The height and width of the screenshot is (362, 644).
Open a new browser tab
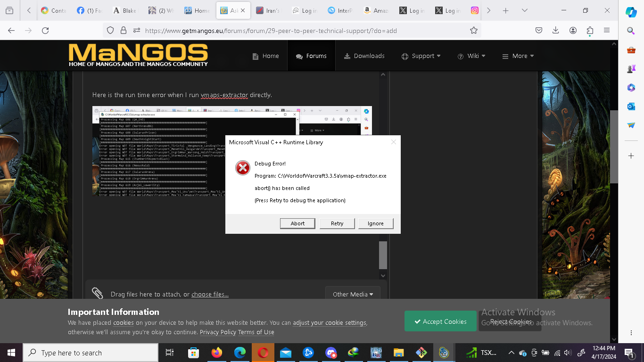tap(505, 10)
